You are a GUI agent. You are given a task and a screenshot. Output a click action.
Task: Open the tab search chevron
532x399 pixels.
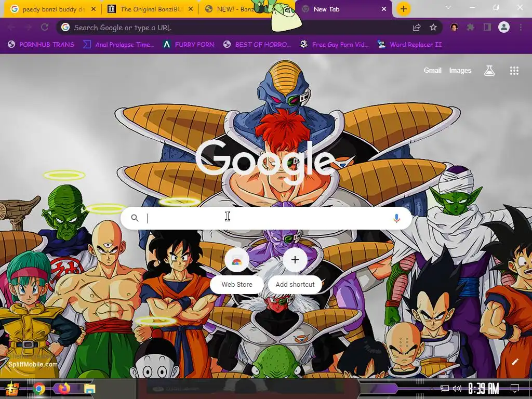pos(448,7)
